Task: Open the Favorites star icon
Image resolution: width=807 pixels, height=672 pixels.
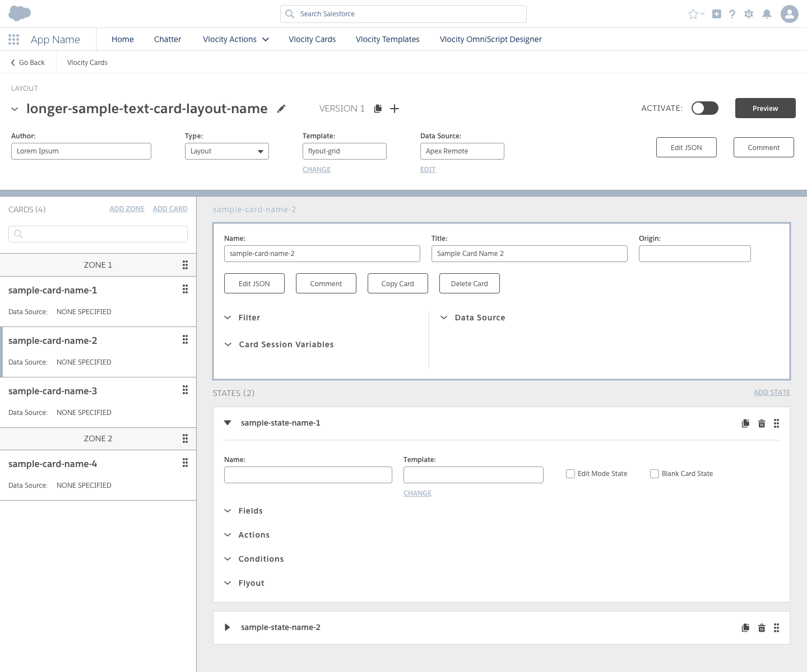Action: click(x=693, y=14)
